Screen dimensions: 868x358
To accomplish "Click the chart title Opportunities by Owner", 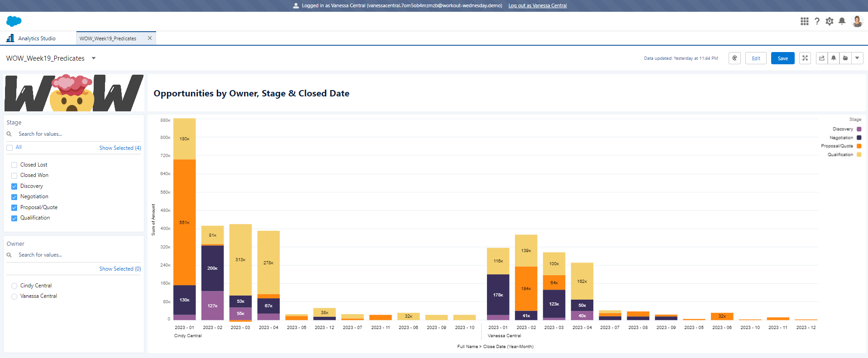I will coord(251,93).
